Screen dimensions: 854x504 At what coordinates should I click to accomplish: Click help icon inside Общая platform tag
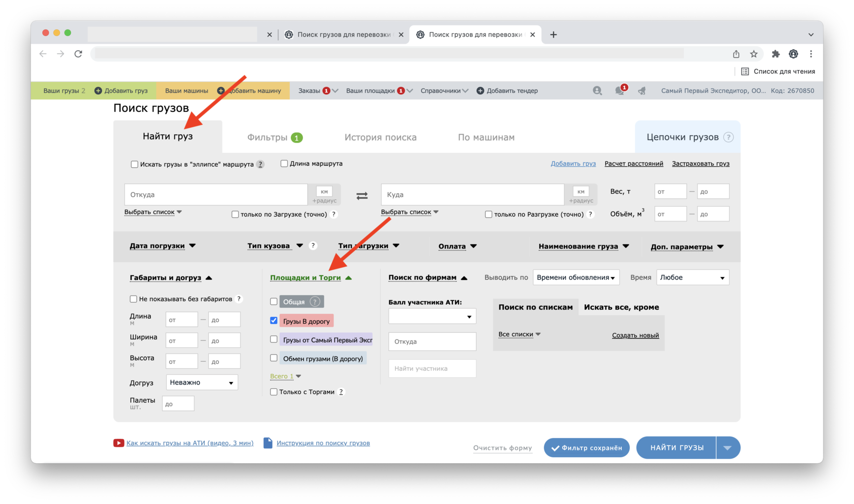coord(315,302)
